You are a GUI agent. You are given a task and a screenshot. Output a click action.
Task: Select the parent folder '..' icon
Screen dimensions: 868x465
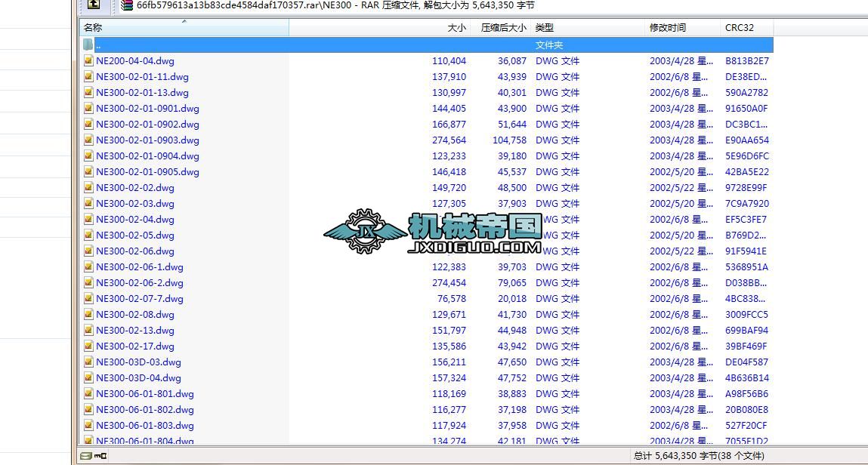(x=88, y=45)
